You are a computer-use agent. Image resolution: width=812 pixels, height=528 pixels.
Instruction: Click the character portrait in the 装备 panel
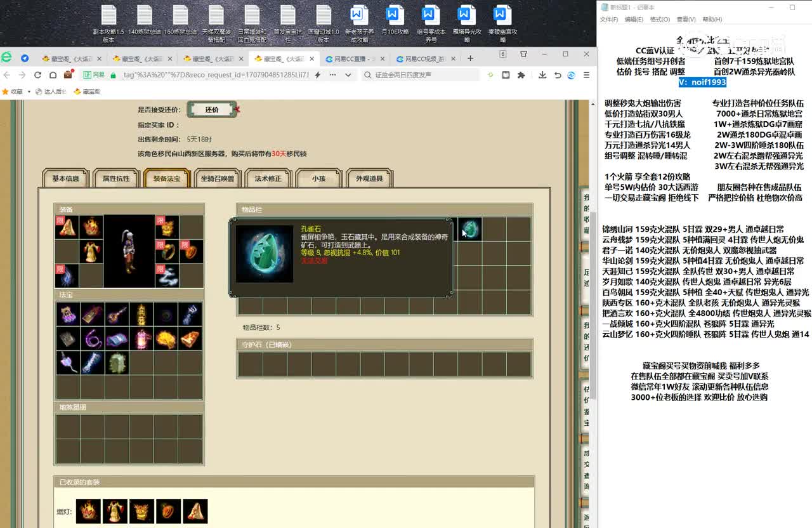pos(129,251)
